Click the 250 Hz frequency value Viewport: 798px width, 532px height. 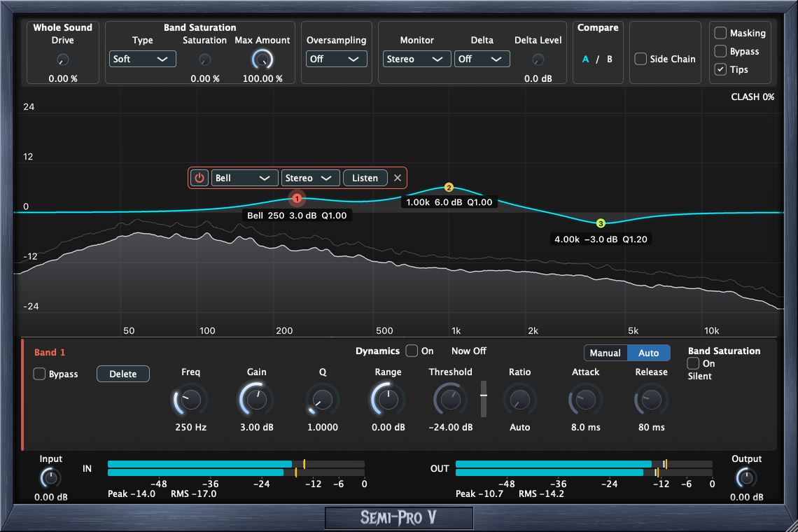(x=191, y=428)
